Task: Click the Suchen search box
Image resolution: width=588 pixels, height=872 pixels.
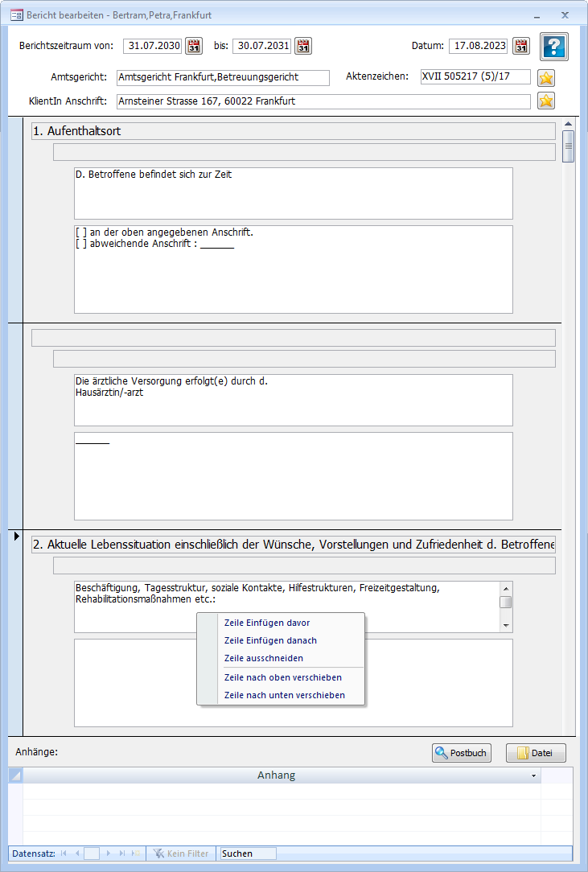Action: pos(248,853)
